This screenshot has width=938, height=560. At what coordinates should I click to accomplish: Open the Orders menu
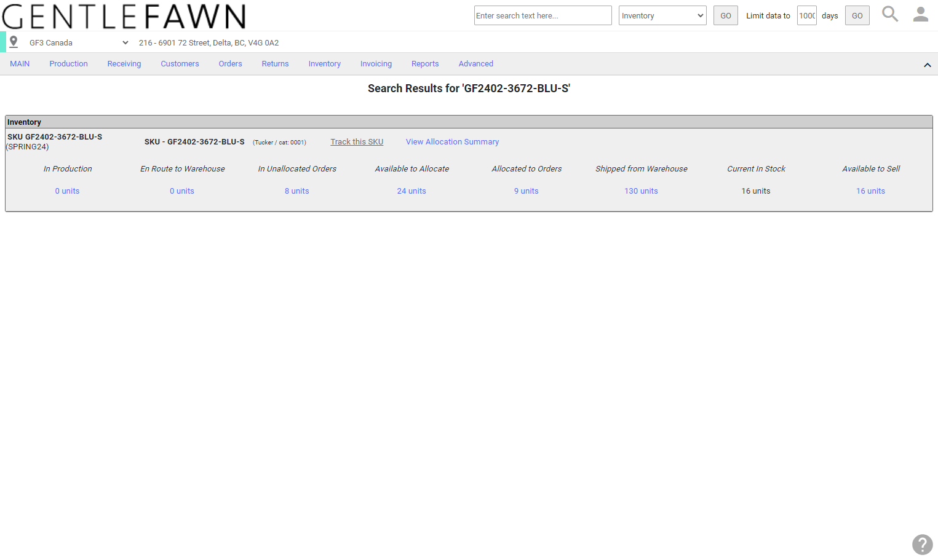pos(231,64)
